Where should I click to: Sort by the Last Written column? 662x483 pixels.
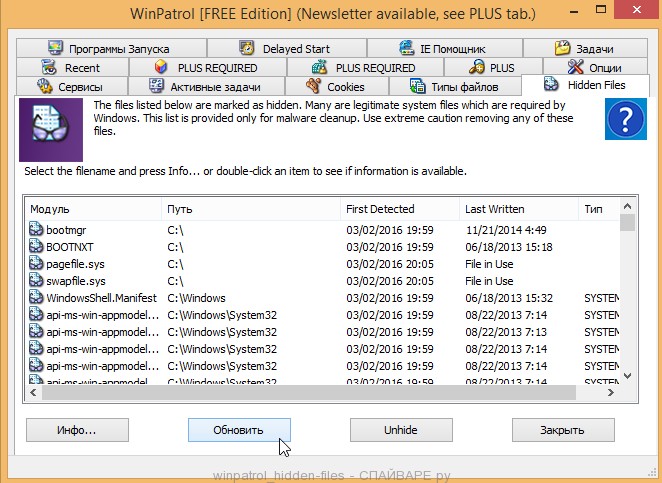[x=518, y=209]
